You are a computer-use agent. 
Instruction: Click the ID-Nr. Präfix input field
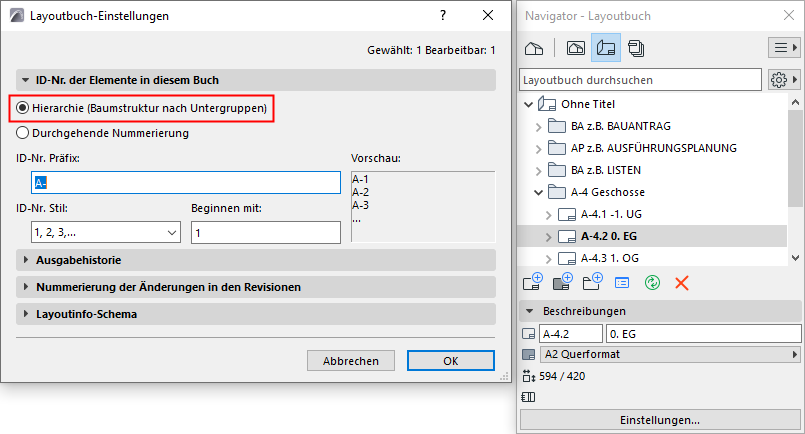tap(187, 182)
